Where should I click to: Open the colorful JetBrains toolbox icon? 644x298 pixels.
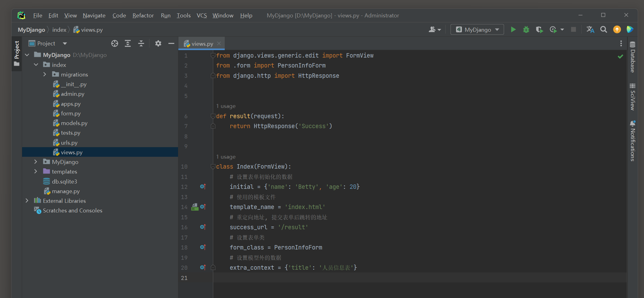click(x=630, y=30)
